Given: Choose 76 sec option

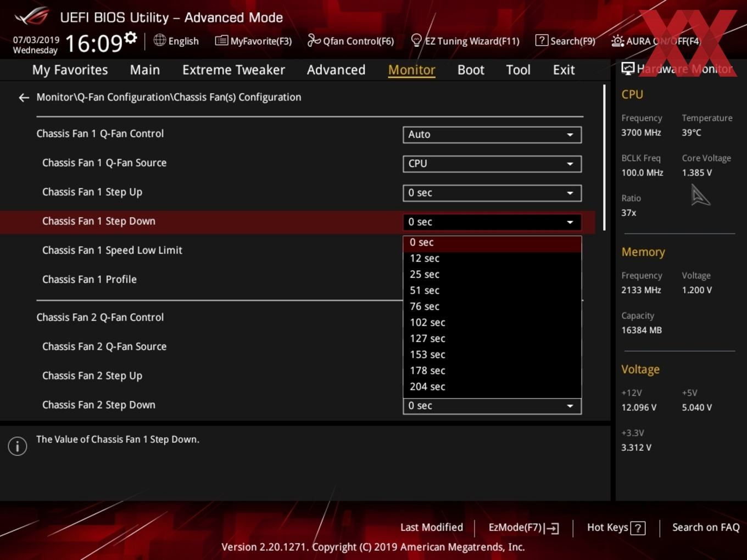Looking at the screenshot, I should [x=492, y=306].
